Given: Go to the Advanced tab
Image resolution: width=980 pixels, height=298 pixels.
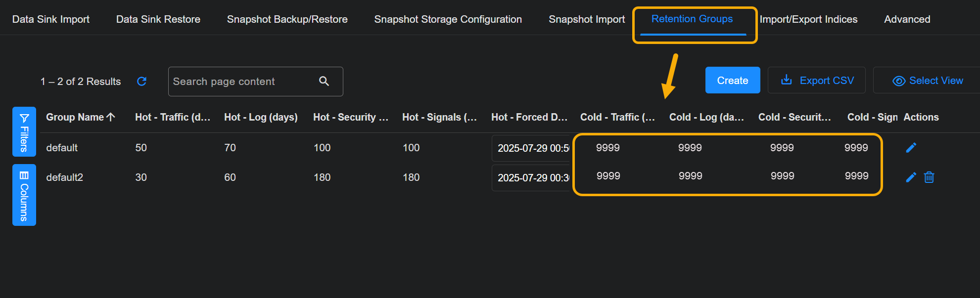Looking at the screenshot, I should pos(907,19).
